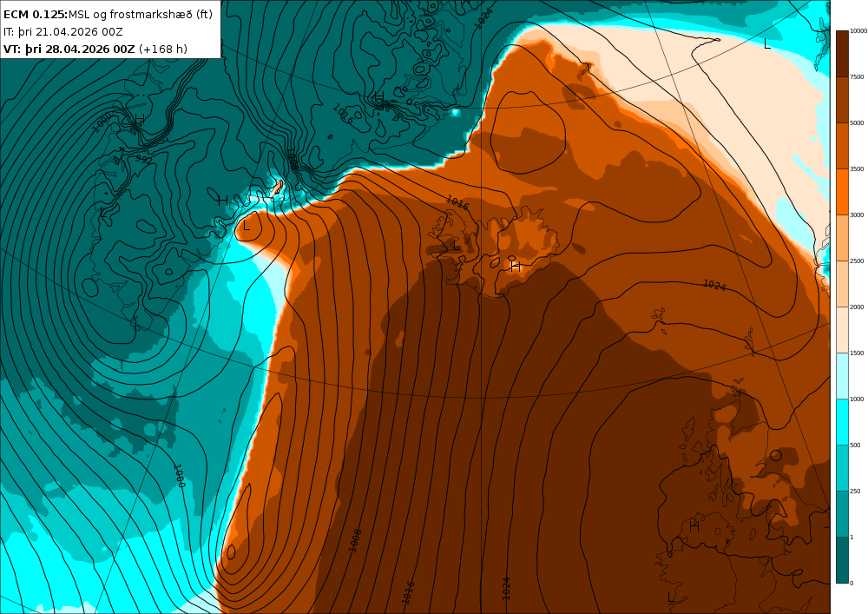This screenshot has width=868, height=614.
Task: Click the '1008' isobar label near the bottom
Action: [x=355, y=540]
